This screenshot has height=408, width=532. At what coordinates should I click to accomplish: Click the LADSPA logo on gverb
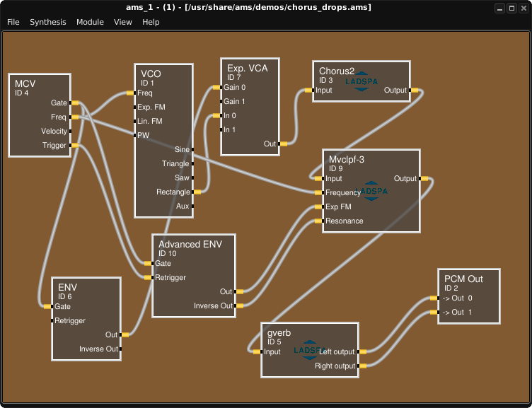[x=309, y=350]
